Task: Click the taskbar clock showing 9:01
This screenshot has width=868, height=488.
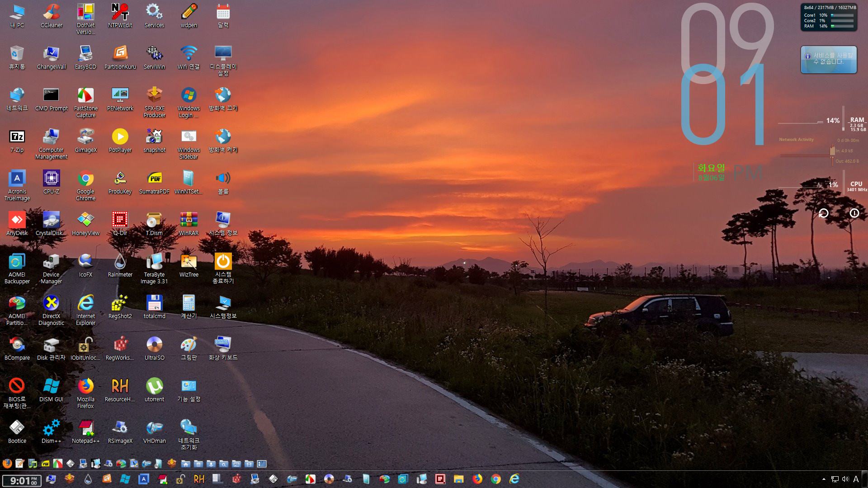Action: click(x=22, y=480)
